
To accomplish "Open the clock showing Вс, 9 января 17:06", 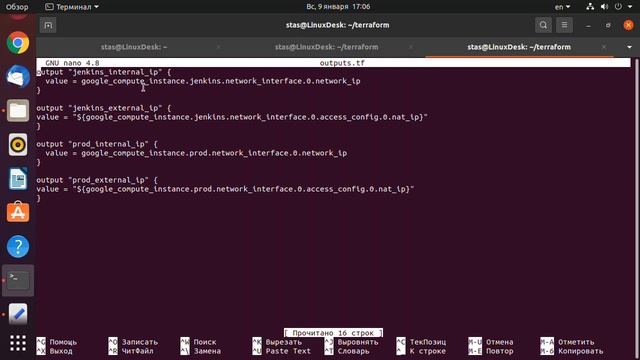I will click(338, 7).
